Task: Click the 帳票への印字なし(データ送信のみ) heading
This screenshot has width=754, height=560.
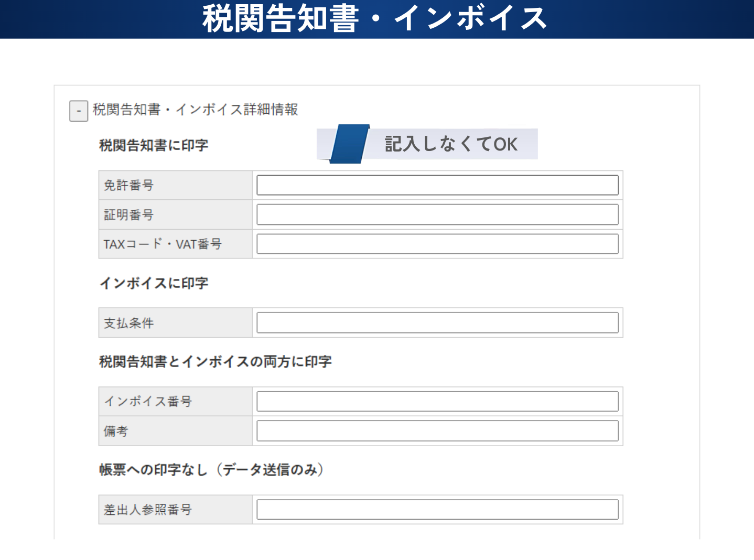Action: pos(211,470)
